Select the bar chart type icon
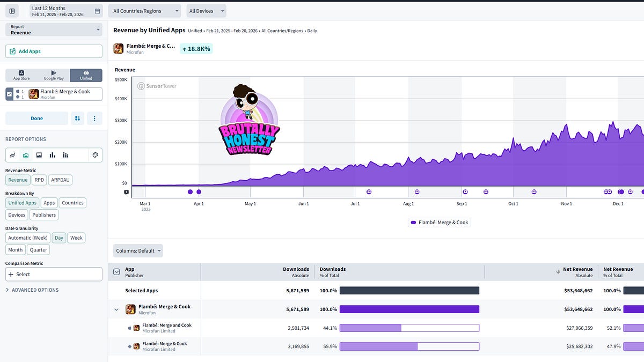 (x=52, y=155)
